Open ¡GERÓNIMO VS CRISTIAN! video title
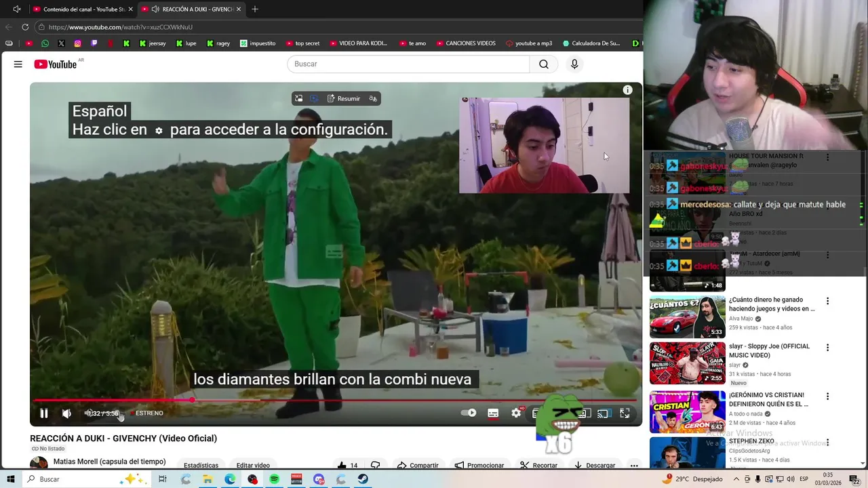 tap(769, 400)
